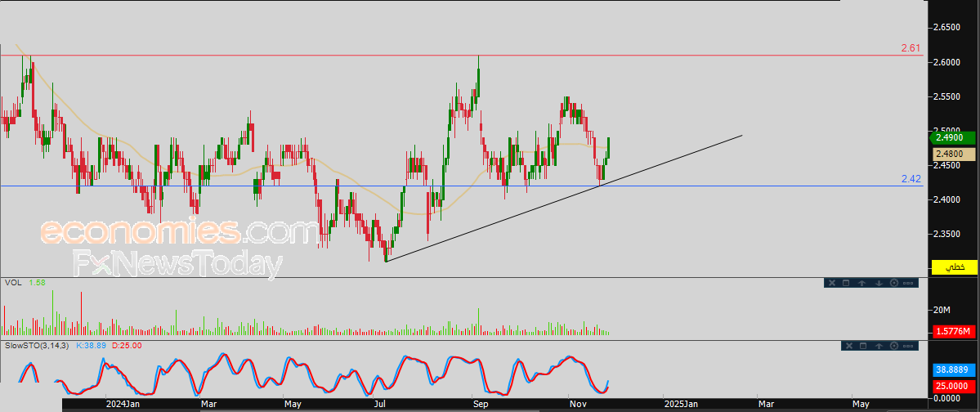Click the VOL indicator title
The width and height of the screenshot is (980, 412).
tap(12, 283)
